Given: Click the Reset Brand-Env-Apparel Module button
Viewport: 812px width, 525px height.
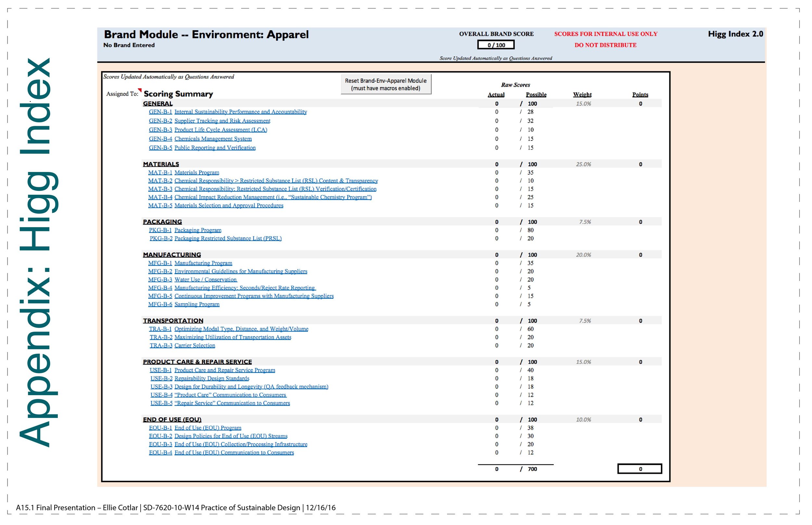Looking at the screenshot, I should [386, 84].
